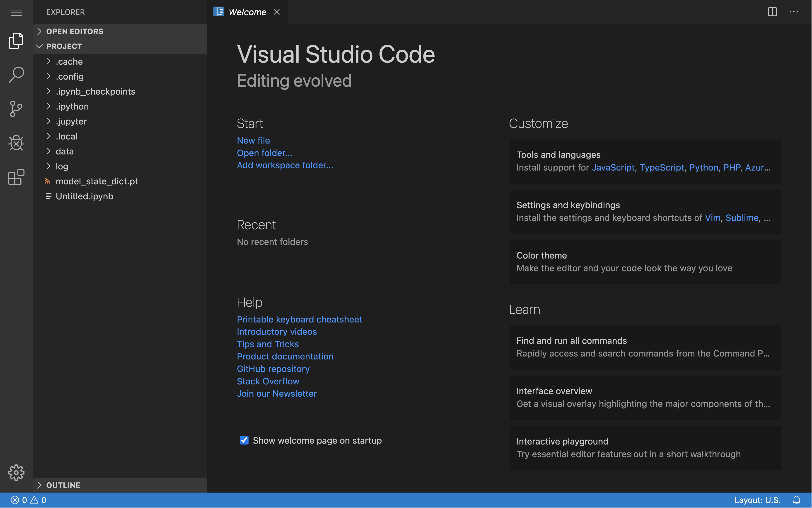Open Introductory videos link
This screenshot has width=812, height=508.
[x=277, y=332]
